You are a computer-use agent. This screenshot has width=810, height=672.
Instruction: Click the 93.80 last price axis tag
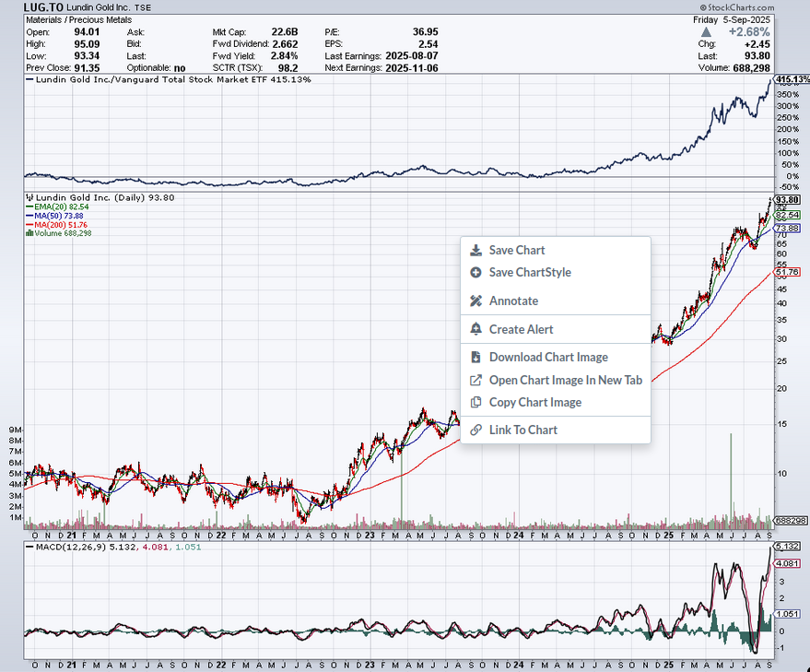point(787,200)
